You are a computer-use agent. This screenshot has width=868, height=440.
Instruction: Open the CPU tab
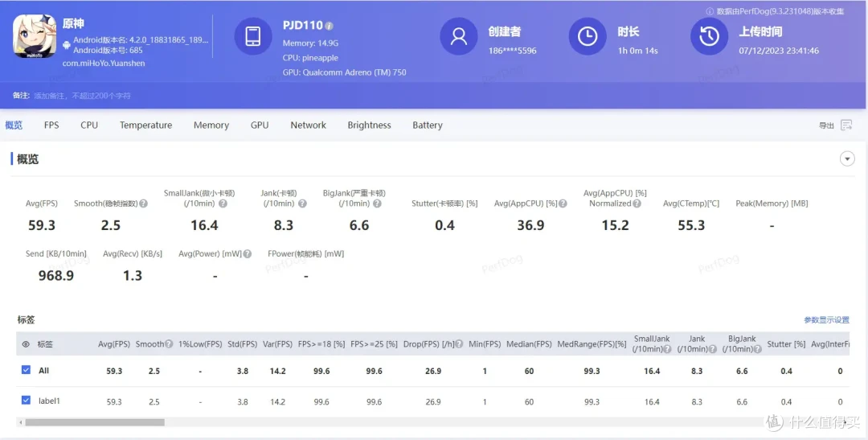89,125
